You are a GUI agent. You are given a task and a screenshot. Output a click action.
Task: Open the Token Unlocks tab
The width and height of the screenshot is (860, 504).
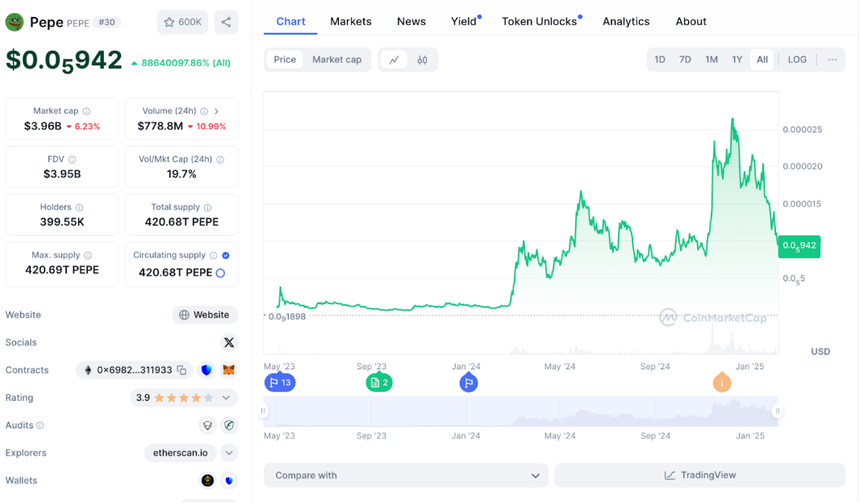click(539, 22)
